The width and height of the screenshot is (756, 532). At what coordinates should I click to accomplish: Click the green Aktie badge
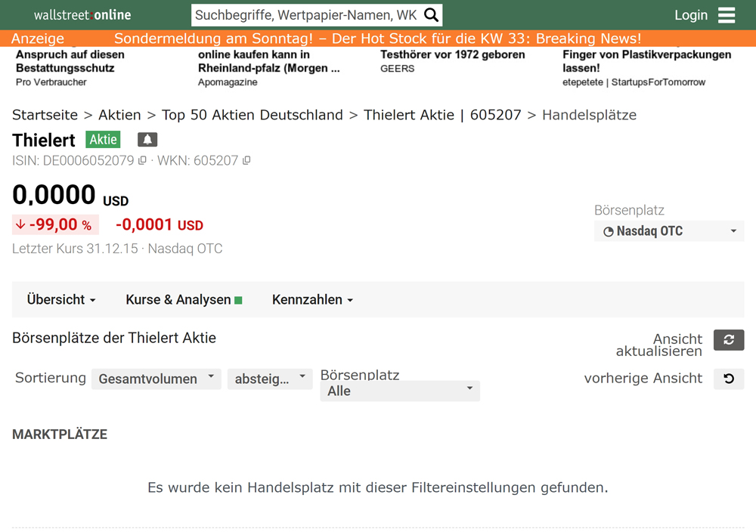coord(103,140)
